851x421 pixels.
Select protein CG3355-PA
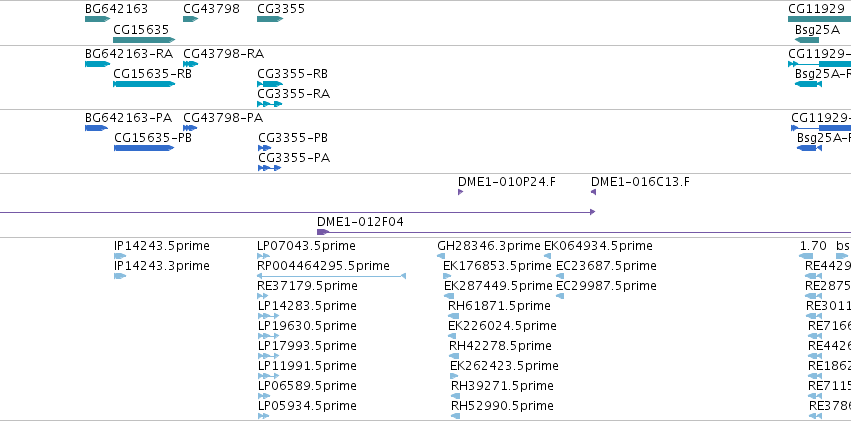click(294, 158)
